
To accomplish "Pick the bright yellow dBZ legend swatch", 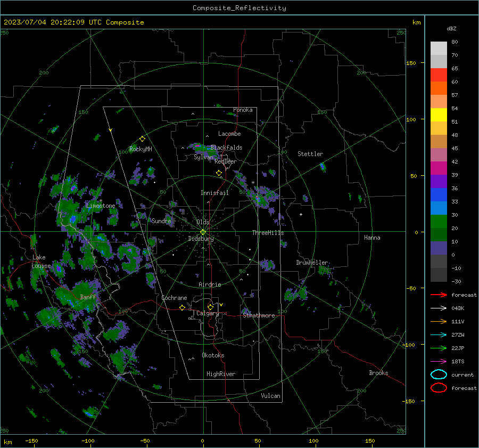I will click(x=439, y=115).
